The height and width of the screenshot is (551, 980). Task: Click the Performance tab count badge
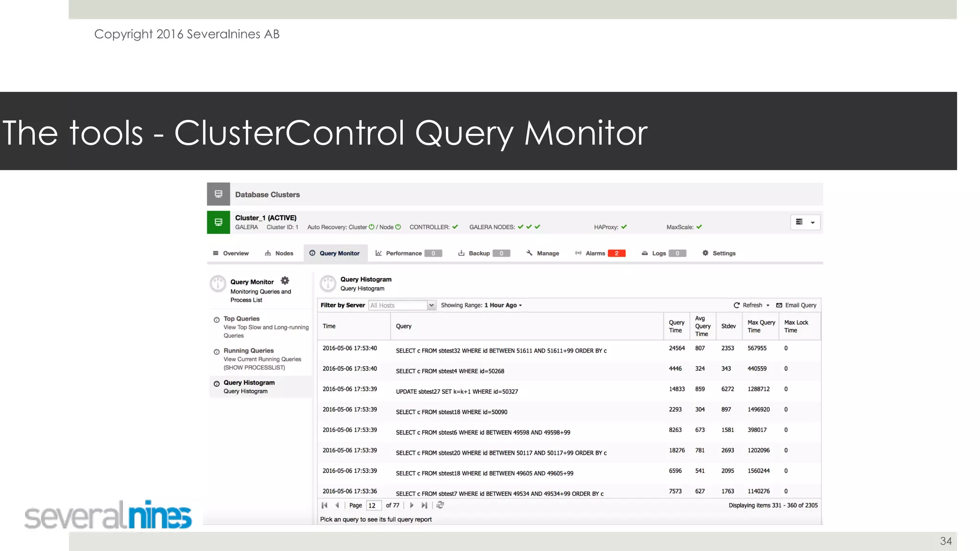(x=433, y=253)
